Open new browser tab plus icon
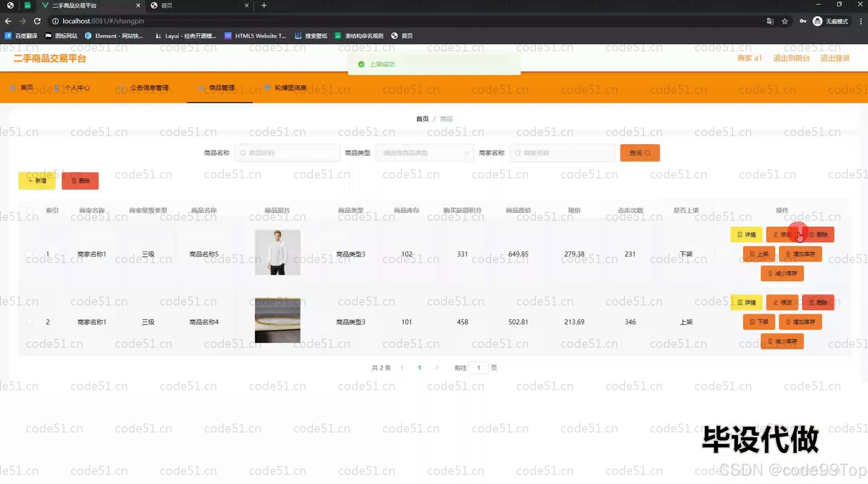 click(264, 5)
